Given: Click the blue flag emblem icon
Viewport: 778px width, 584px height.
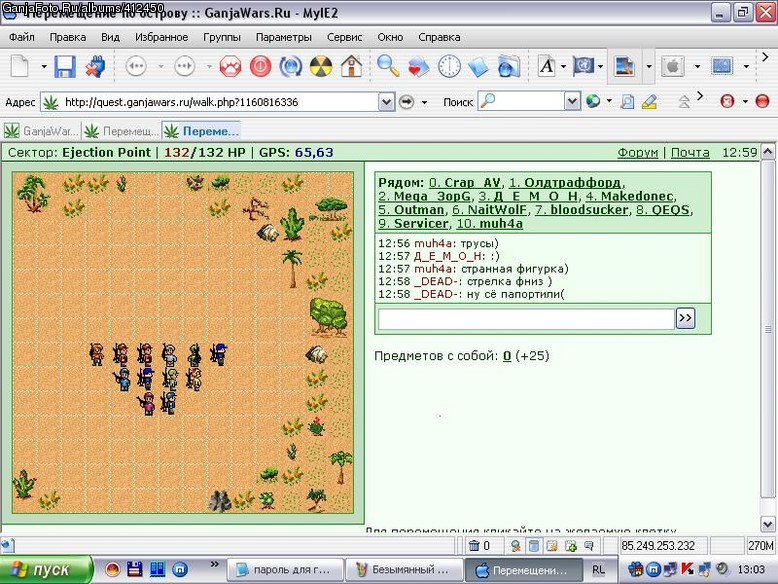Looking at the screenshot, I should 583,66.
